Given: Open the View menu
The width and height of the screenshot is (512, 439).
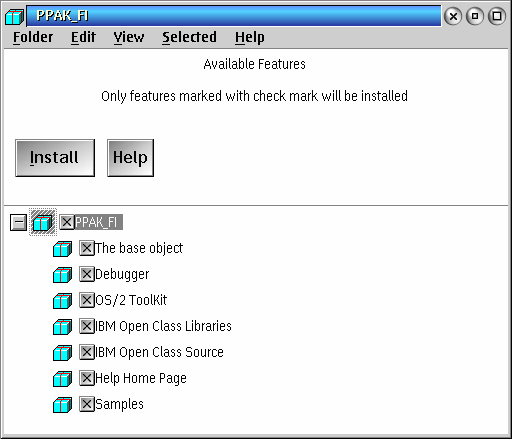Looking at the screenshot, I should (129, 37).
